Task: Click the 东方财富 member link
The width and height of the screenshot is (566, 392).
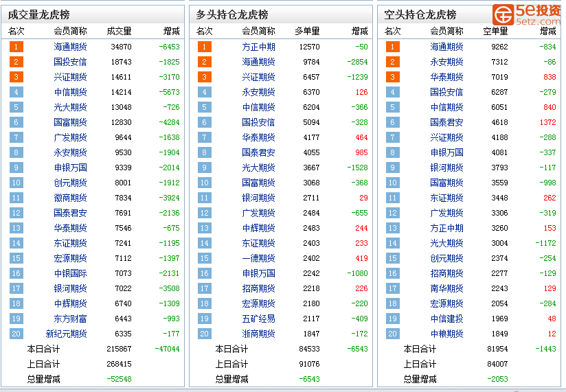Action: coord(70,319)
